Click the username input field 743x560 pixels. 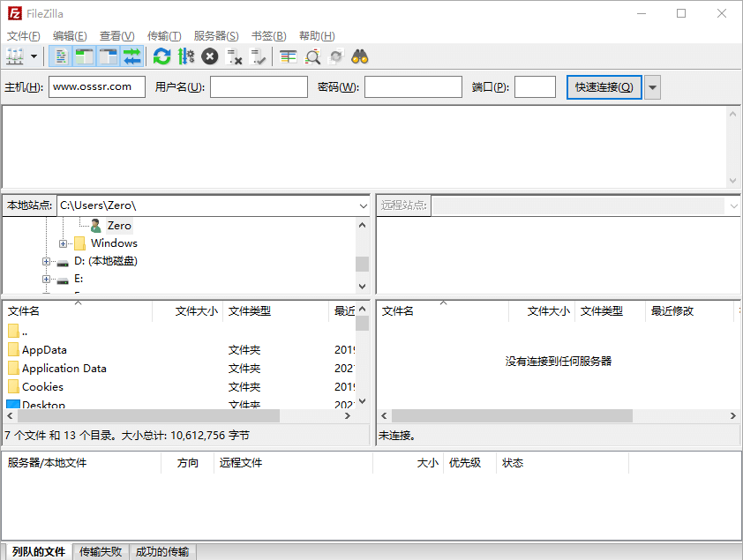(x=259, y=87)
